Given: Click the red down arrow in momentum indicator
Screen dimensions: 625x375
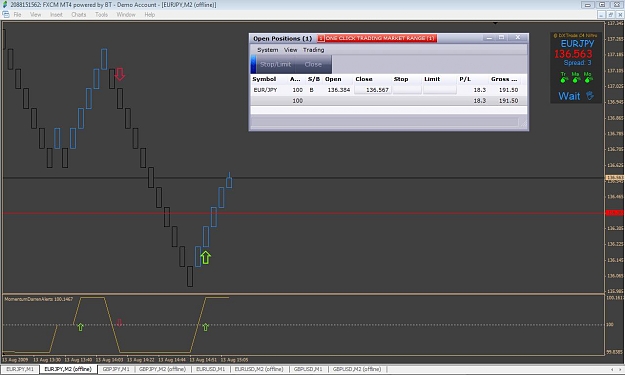Looking at the screenshot, I should coord(119,322).
